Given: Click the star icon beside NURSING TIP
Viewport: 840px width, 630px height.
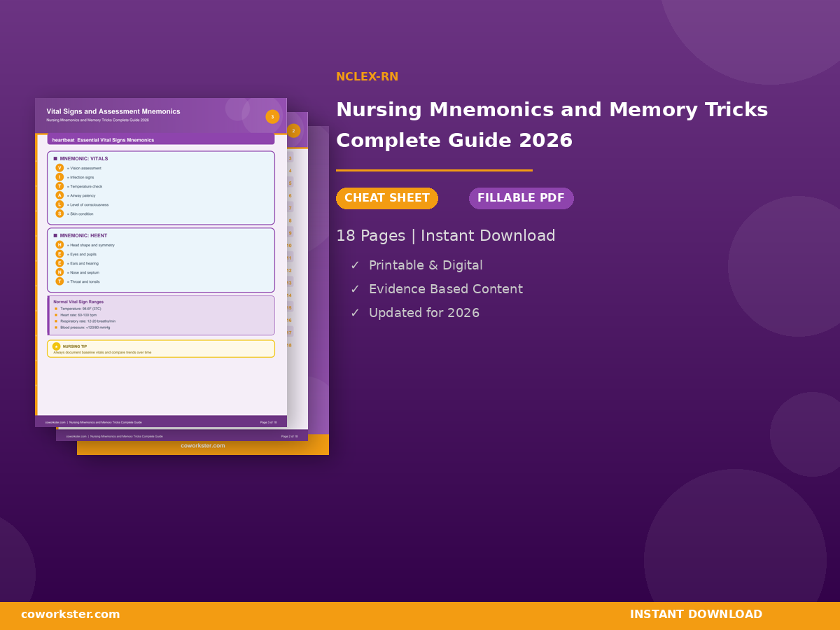Looking at the screenshot, I should coord(57,346).
